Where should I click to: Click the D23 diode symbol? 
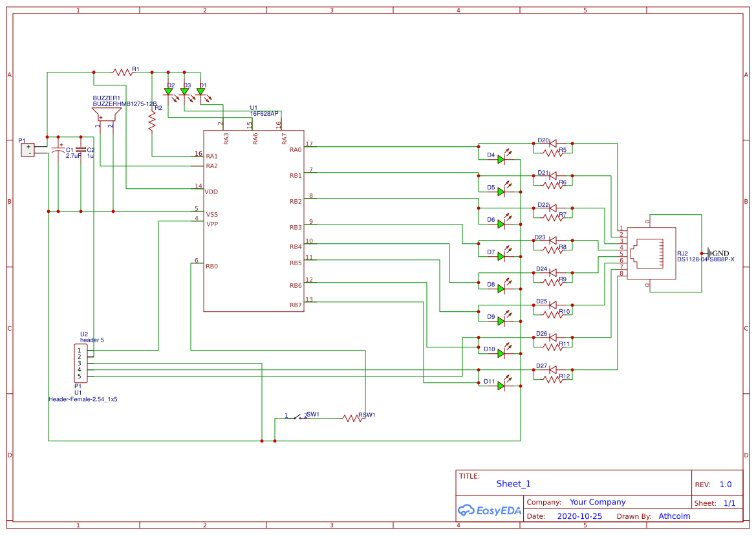pyautogui.click(x=552, y=240)
